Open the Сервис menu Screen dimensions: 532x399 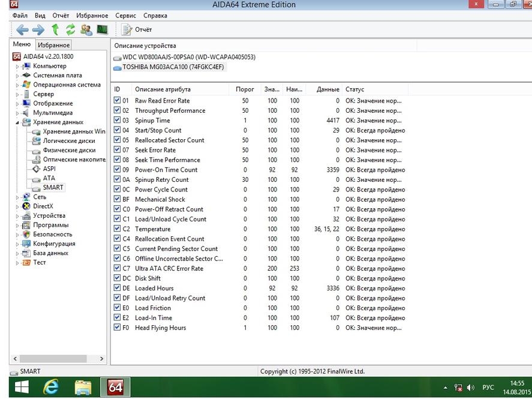(125, 16)
